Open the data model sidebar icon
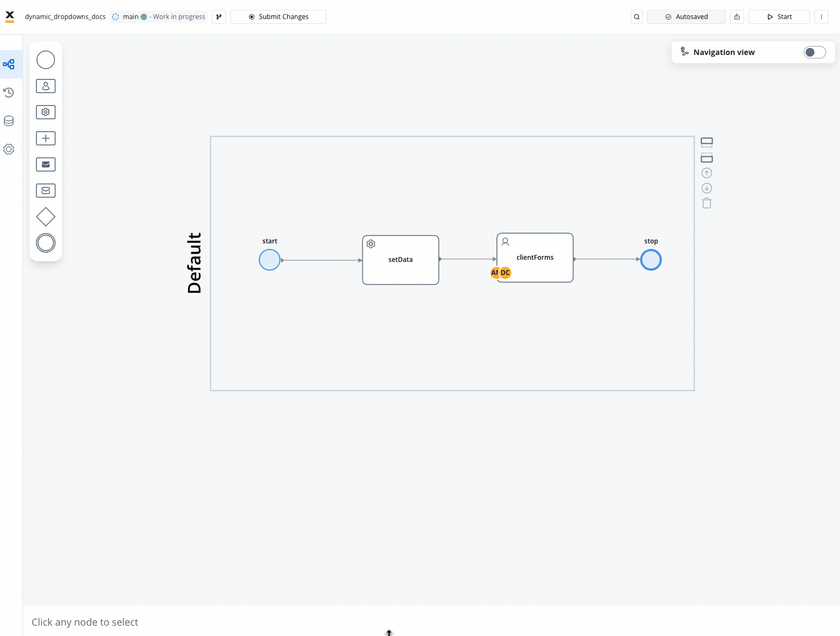The width and height of the screenshot is (840, 636). click(x=9, y=121)
